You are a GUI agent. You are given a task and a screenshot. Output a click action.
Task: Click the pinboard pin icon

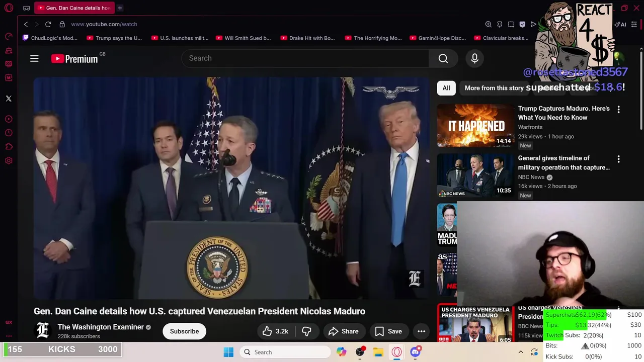500,24
